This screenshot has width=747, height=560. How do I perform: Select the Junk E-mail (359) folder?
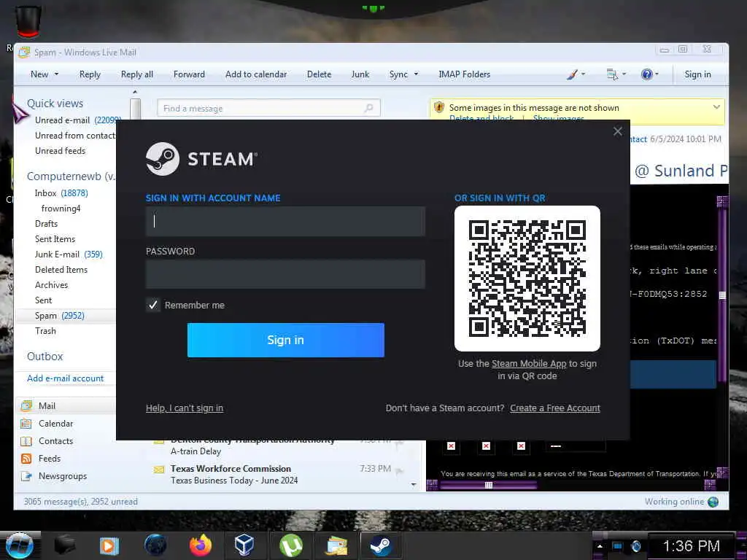tap(69, 254)
